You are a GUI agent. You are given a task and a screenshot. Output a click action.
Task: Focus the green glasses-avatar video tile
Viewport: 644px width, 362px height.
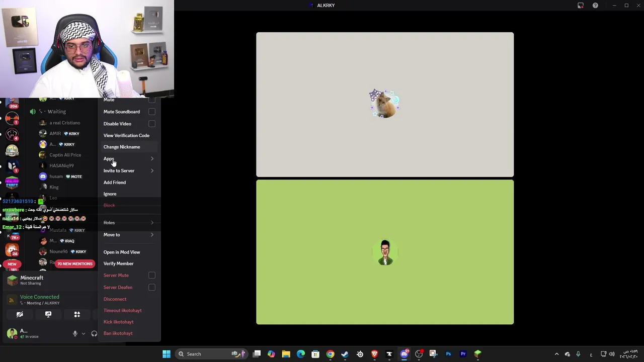click(385, 252)
